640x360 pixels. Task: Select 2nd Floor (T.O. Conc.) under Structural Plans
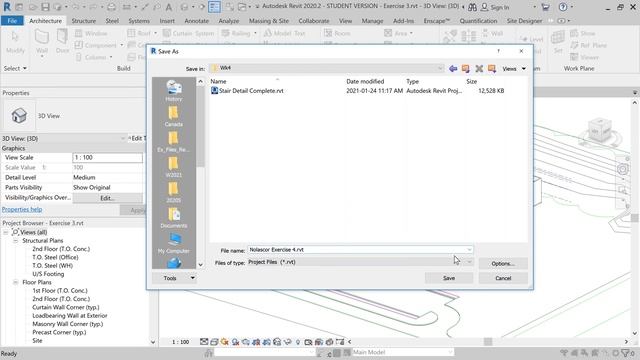(61, 249)
